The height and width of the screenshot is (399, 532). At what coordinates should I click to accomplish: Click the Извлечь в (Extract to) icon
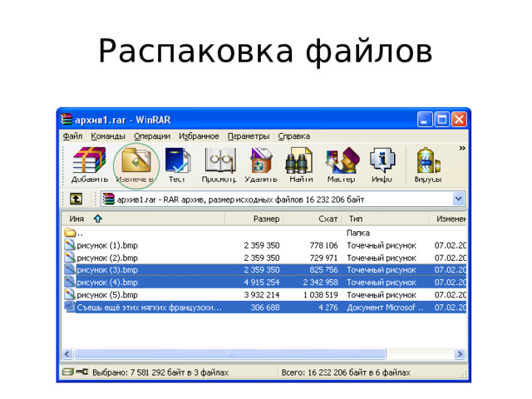pos(136,165)
